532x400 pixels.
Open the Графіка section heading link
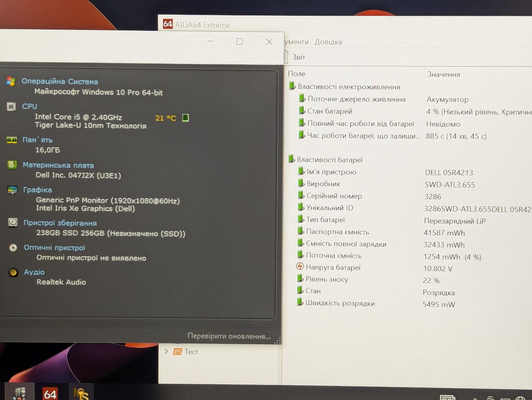coord(37,190)
